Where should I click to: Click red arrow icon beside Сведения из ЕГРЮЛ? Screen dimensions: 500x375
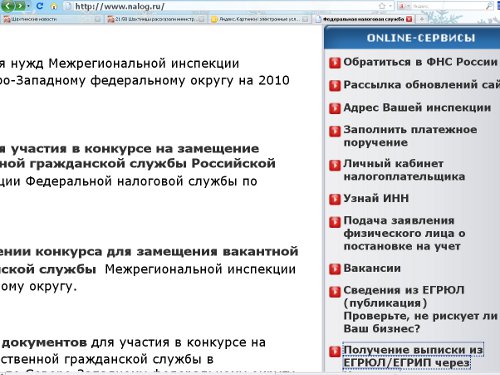coord(335,292)
